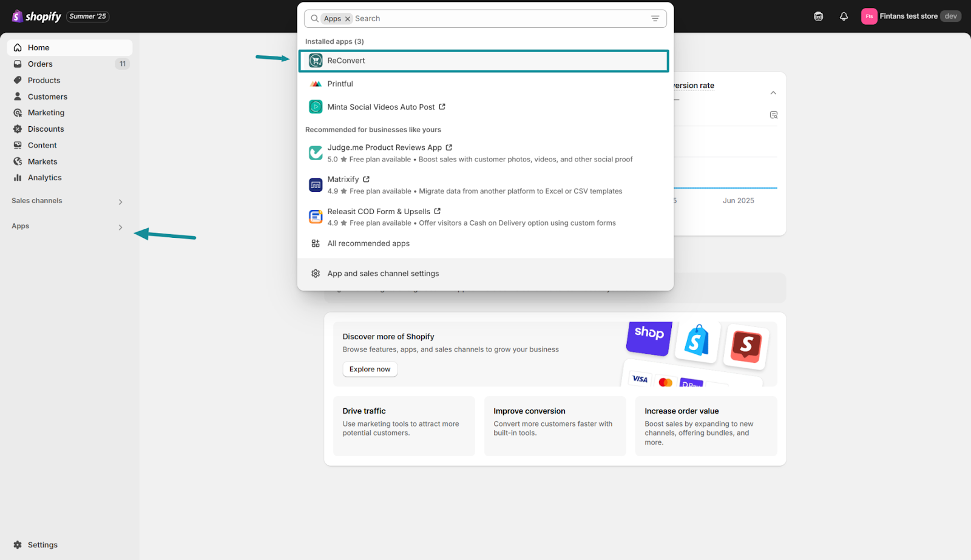Click the Orders icon in the sidebar

coord(18,64)
